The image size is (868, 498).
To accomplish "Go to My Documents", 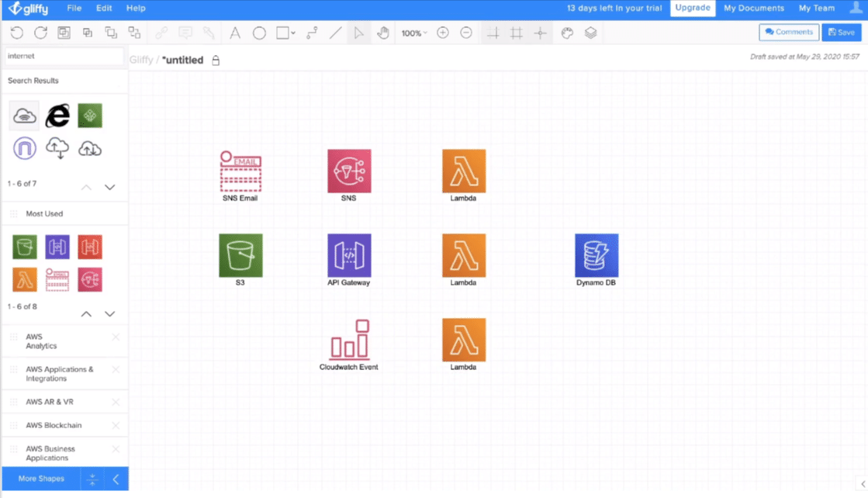I will [x=754, y=9].
